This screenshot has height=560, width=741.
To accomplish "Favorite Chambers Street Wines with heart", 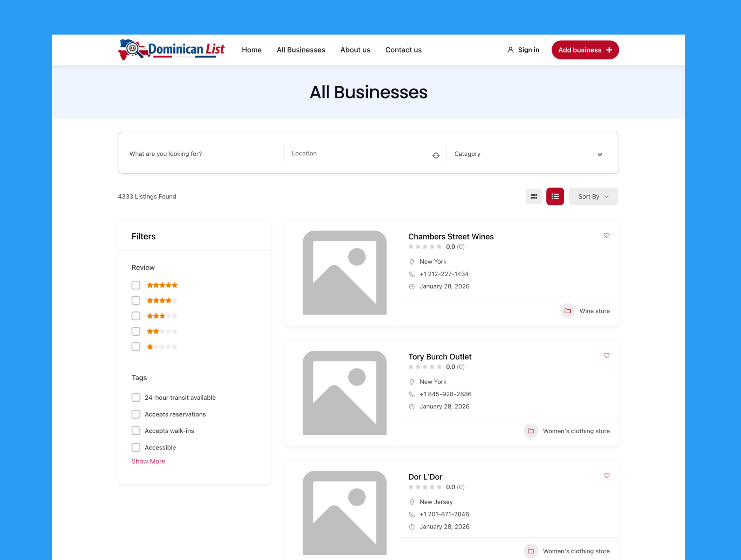I will [607, 236].
